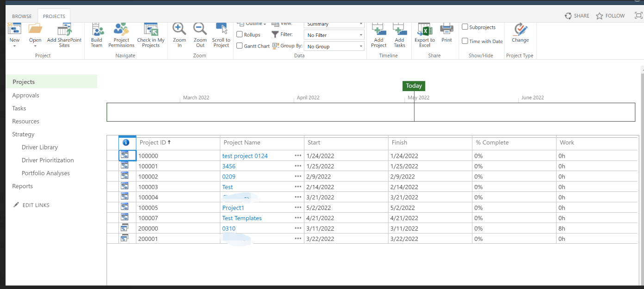Expand the Open button dropdown arrow

[35, 46]
